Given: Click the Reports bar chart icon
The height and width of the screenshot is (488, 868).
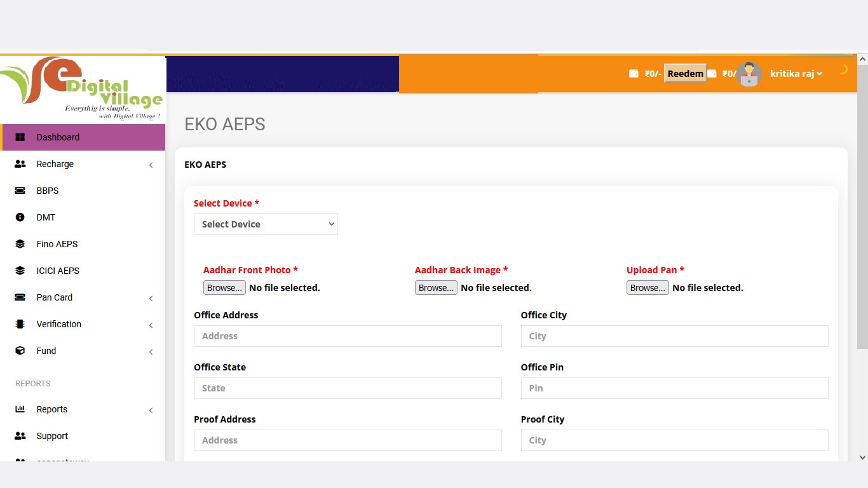Looking at the screenshot, I should [x=20, y=409].
